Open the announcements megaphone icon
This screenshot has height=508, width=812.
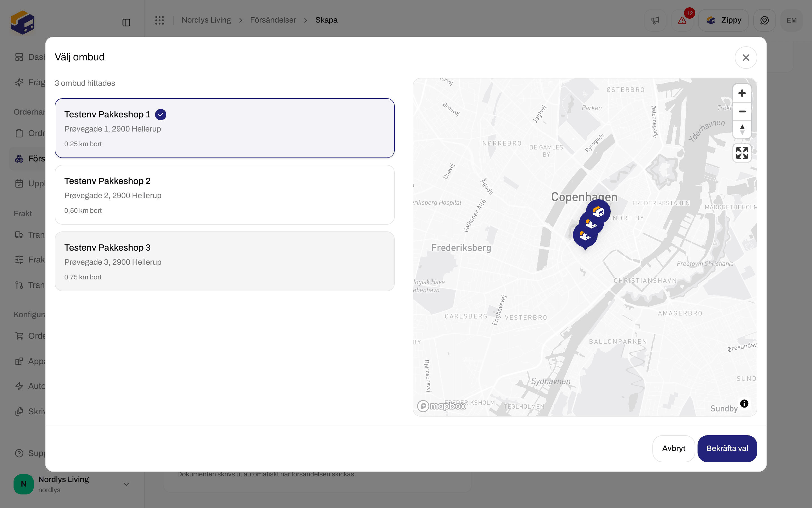655,21
